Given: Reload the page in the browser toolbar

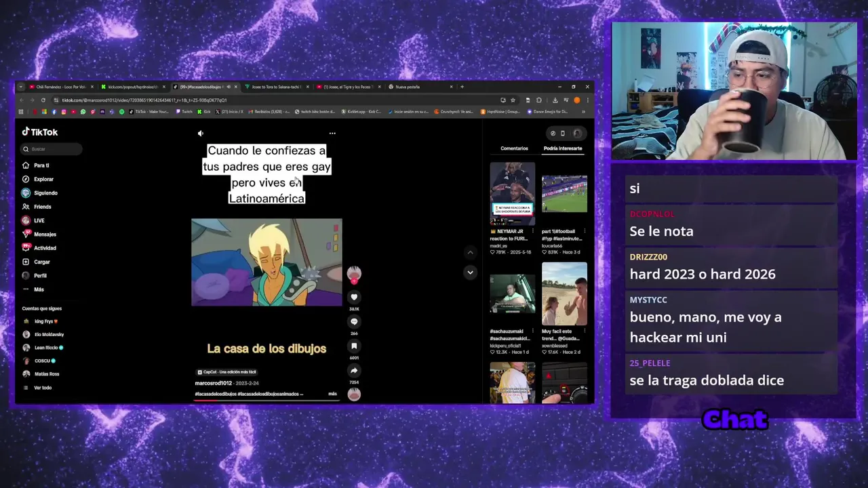Looking at the screenshot, I should [43, 100].
